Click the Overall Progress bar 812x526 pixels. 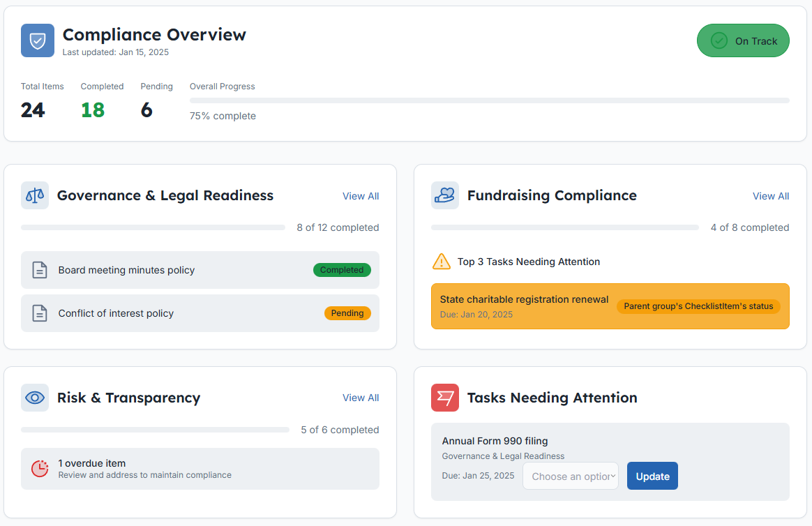[489, 100]
